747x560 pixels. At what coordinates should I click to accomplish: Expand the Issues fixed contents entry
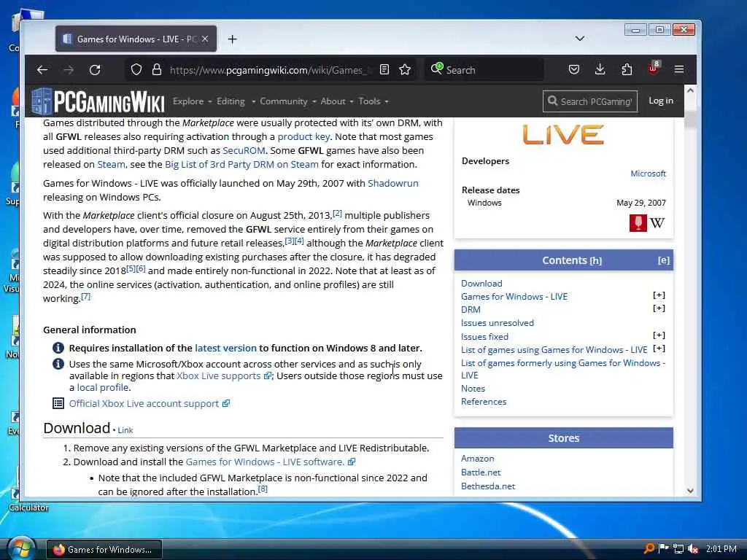point(659,335)
